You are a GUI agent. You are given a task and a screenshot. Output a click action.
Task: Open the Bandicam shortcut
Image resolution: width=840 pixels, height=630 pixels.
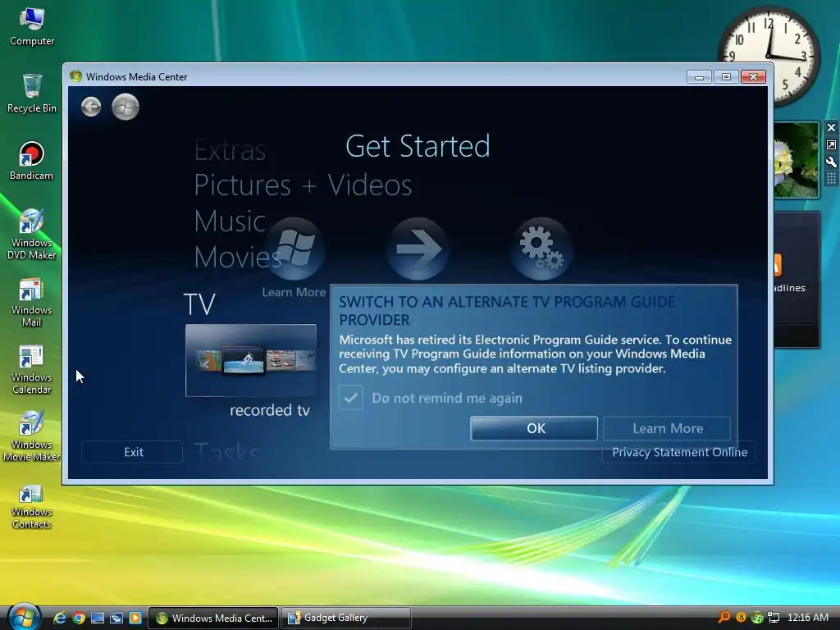click(x=32, y=161)
